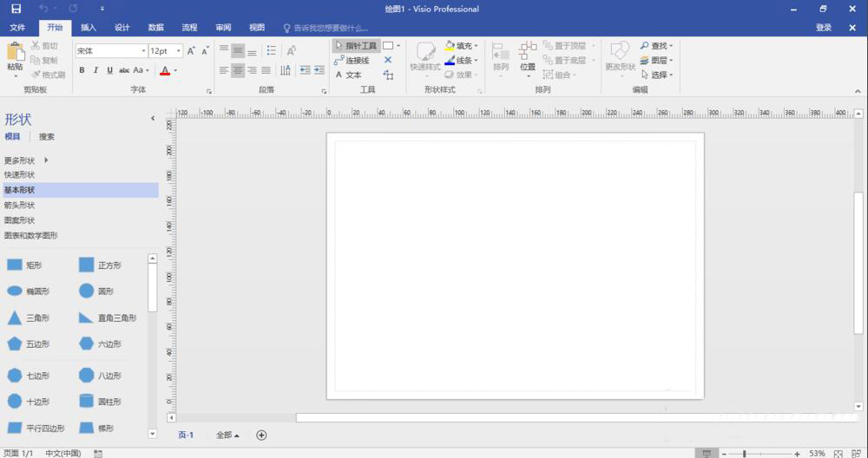Click the Sign in (登录) button
Image resolution: width=868 pixels, height=458 pixels.
(x=824, y=28)
